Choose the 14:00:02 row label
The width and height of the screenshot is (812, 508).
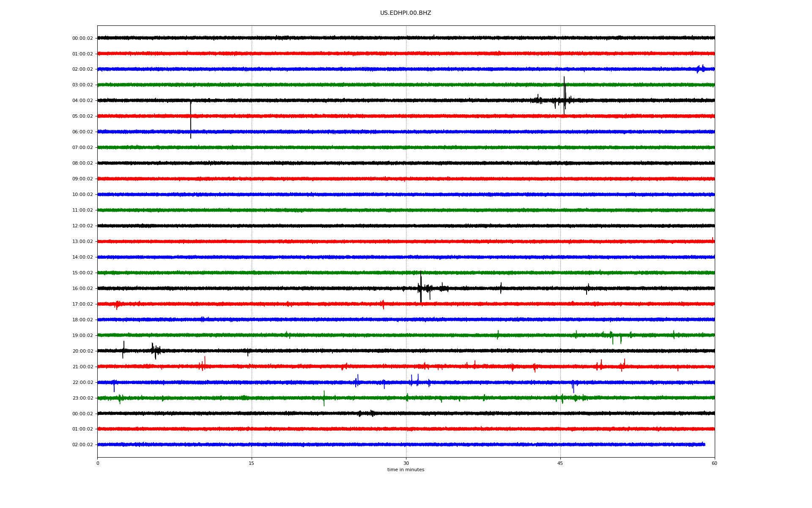tap(82, 257)
